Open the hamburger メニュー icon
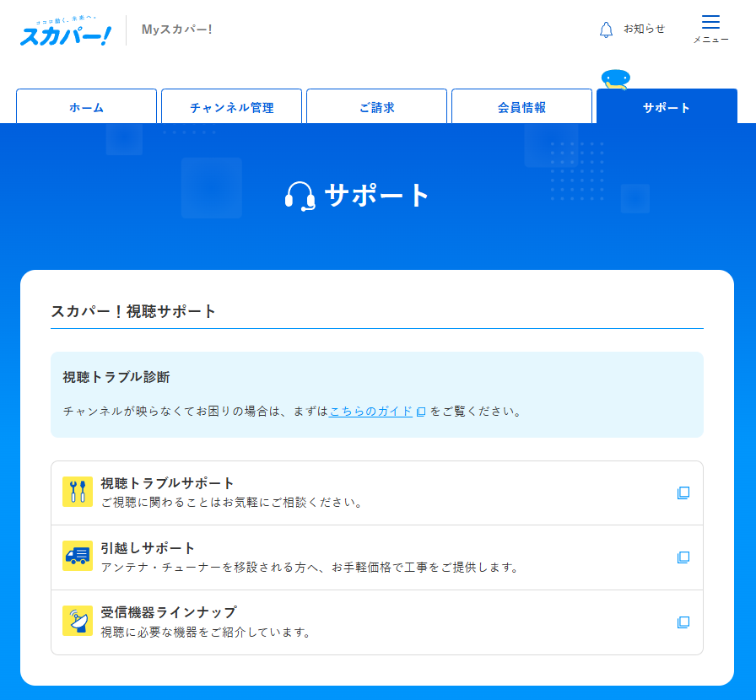The height and width of the screenshot is (700, 756). (x=710, y=23)
